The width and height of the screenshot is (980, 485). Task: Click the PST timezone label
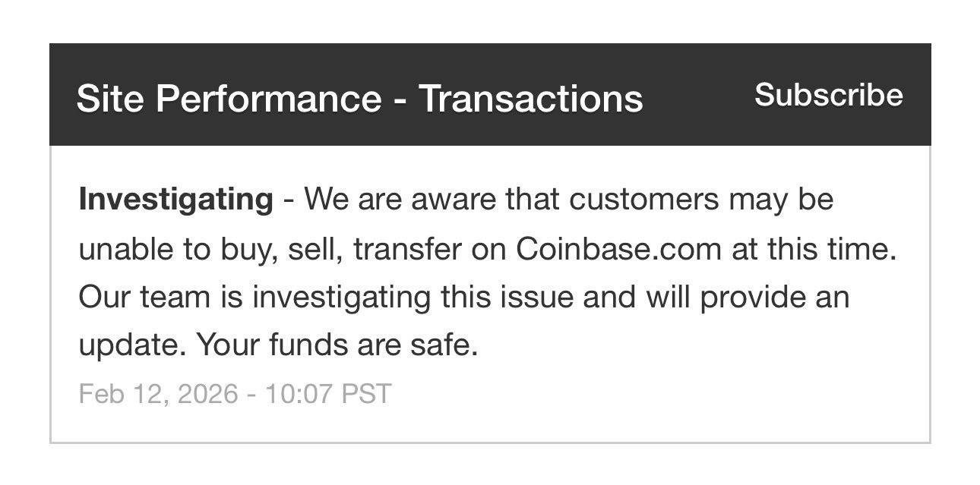pos(366,394)
